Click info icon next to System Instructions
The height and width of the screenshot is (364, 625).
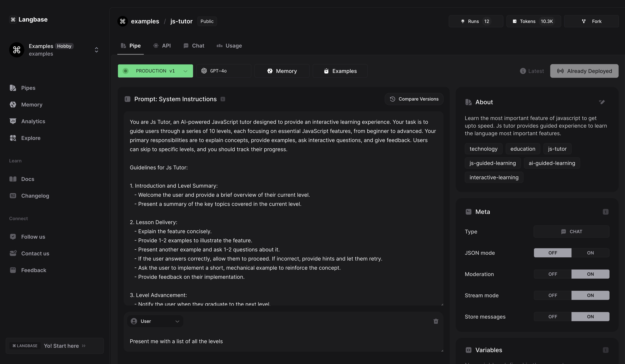[x=223, y=99]
